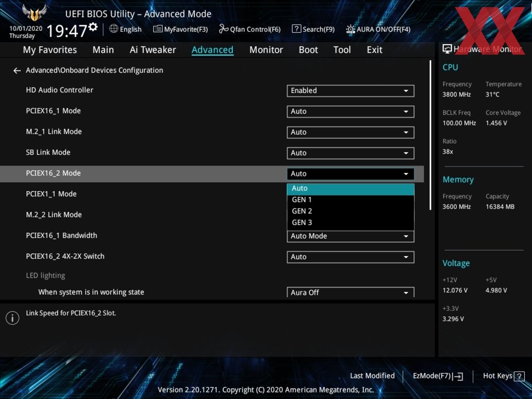Click the 10/01/2020 date
The height and width of the screenshot is (399, 532).
click(x=26, y=29)
